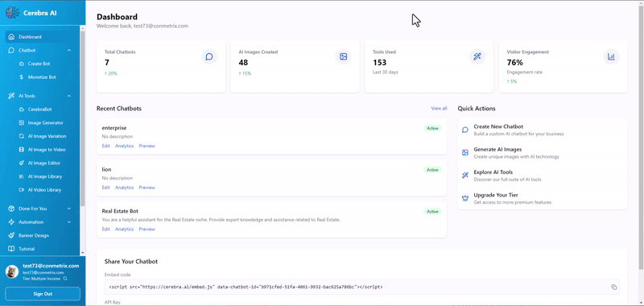Click the Tools Used magic wand icon
The width and height of the screenshot is (644, 306).
(x=477, y=56)
